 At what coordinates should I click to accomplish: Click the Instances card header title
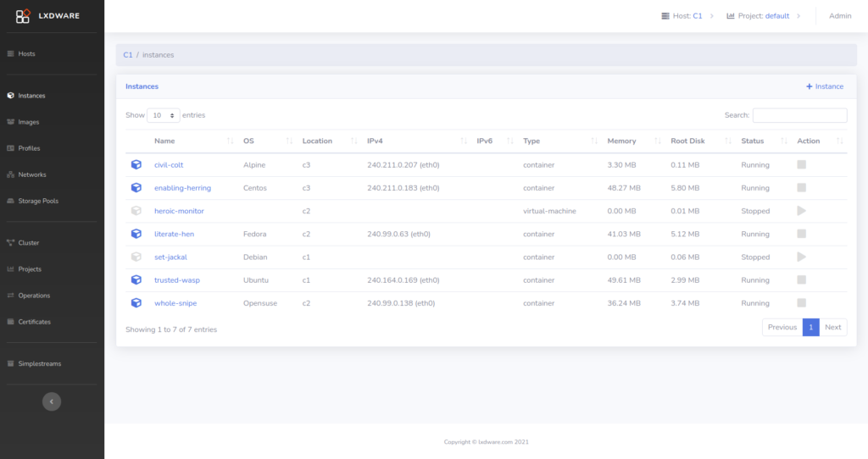(x=142, y=86)
